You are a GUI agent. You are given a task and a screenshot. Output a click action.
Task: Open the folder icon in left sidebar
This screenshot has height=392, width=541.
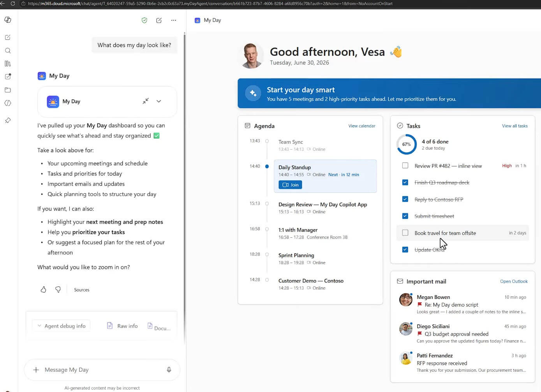tap(8, 90)
